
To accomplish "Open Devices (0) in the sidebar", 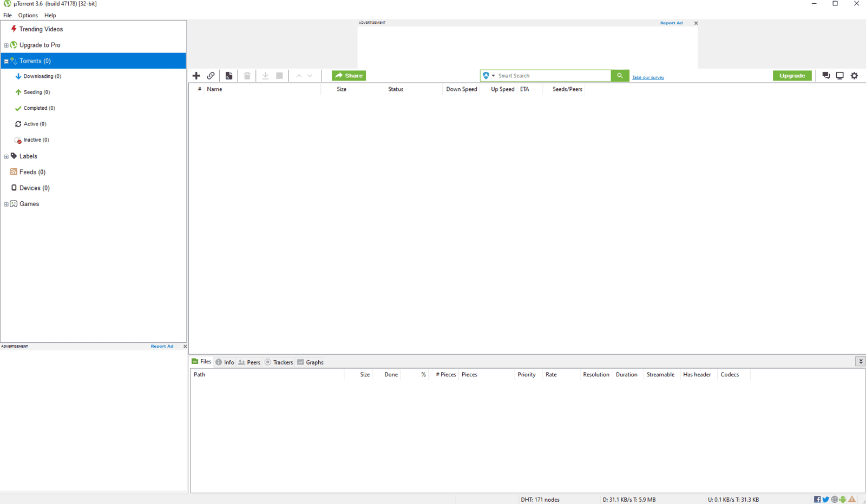I will 35,188.
